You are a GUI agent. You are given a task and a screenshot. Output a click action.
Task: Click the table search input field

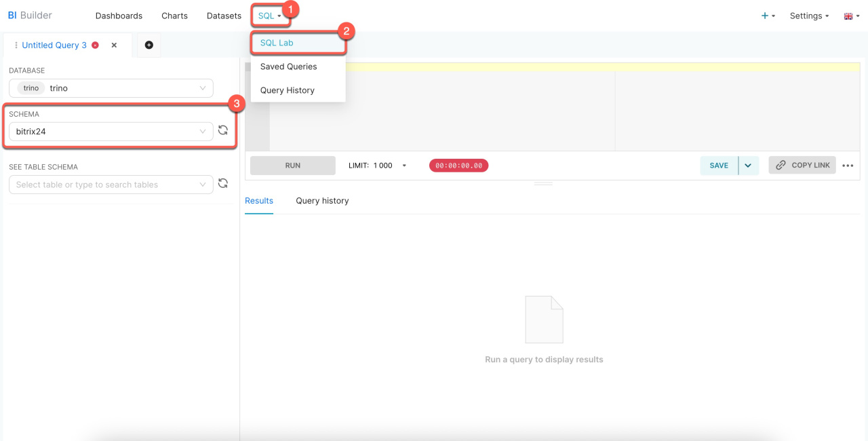tap(105, 185)
